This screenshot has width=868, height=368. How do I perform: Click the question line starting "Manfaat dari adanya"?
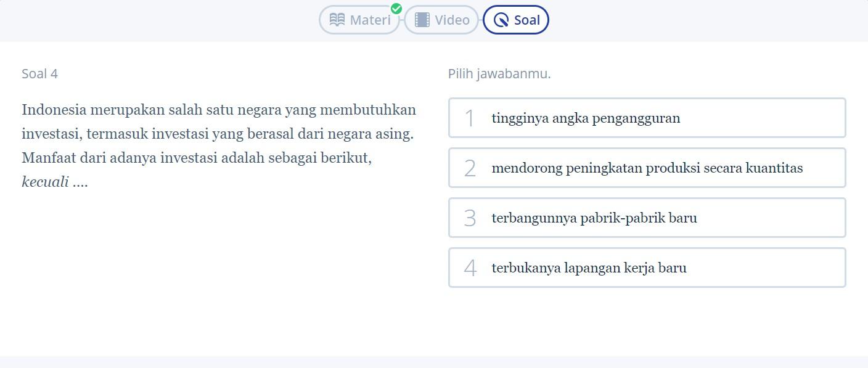[197, 158]
